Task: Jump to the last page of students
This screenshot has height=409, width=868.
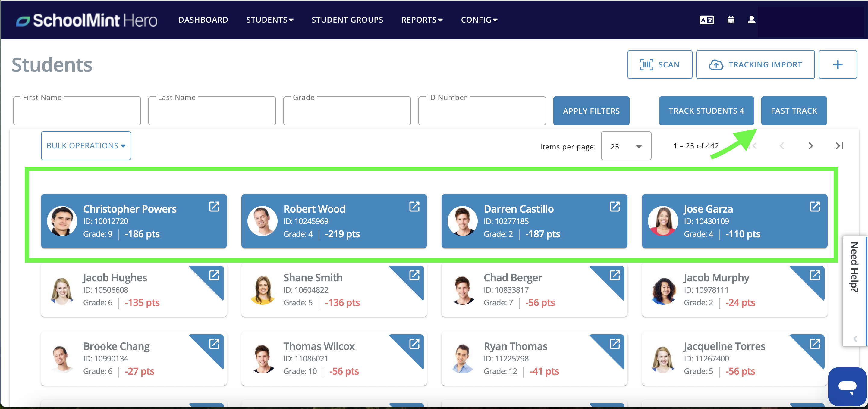Action: pos(839,146)
